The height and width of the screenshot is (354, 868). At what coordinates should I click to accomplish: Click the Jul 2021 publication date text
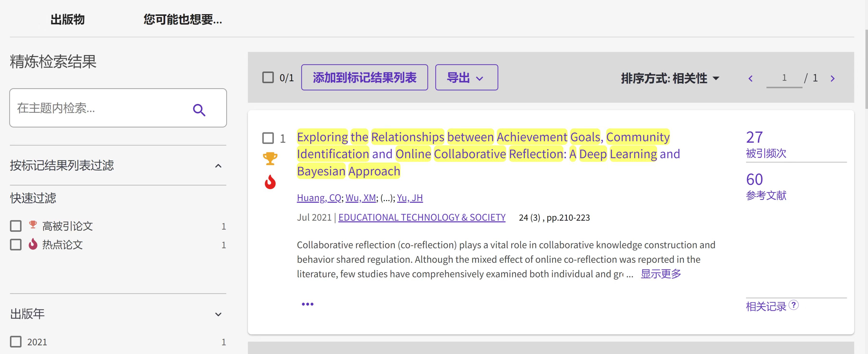pos(314,218)
